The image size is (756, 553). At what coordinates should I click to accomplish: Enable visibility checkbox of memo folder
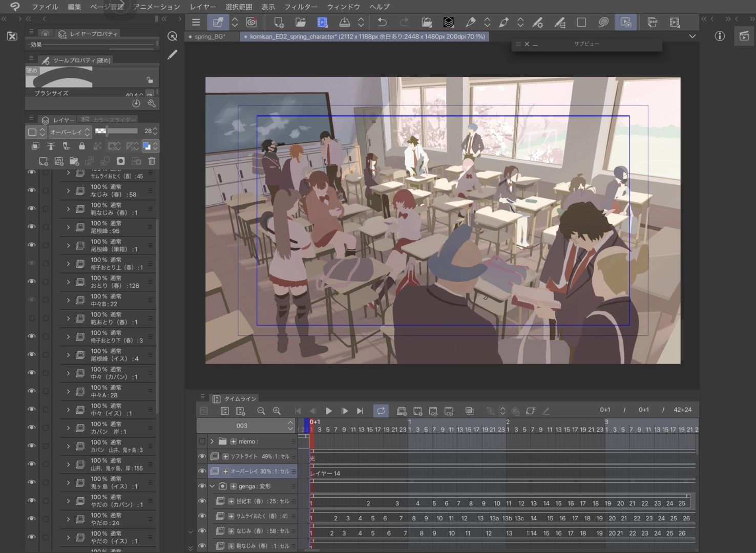tap(202, 441)
